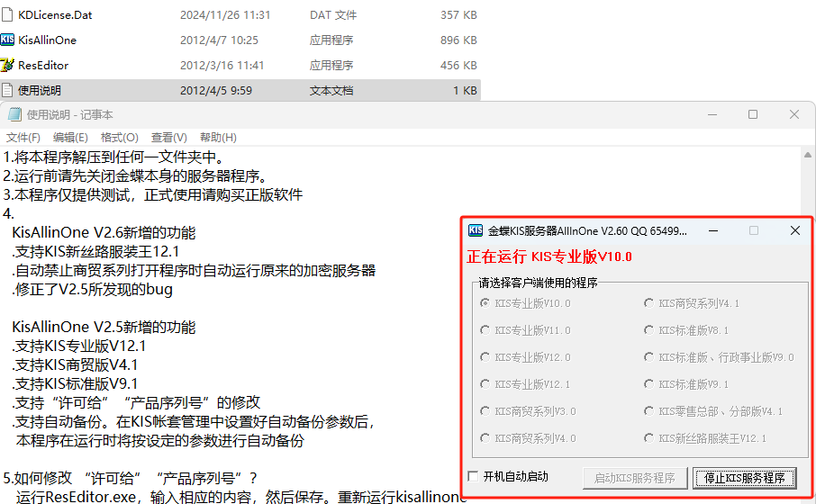The height and width of the screenshot is (504, 816).
Task: Click the line .支持KIS商贸版V4.1
Action: click(x=75, y=364)
